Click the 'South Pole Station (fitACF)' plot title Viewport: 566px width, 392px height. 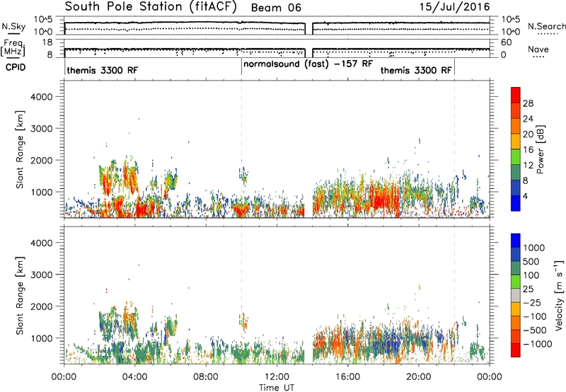[151, 7]
